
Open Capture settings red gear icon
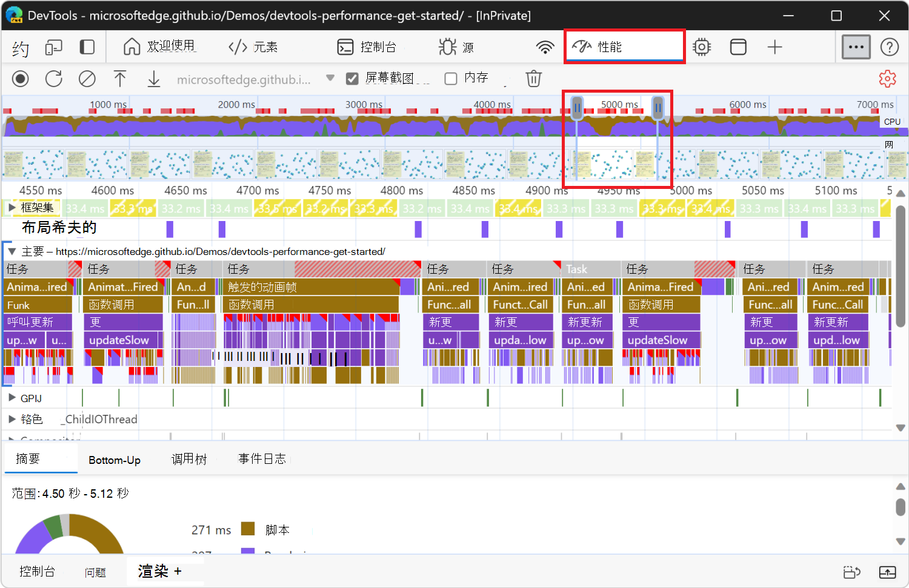(x=888, y=79)
